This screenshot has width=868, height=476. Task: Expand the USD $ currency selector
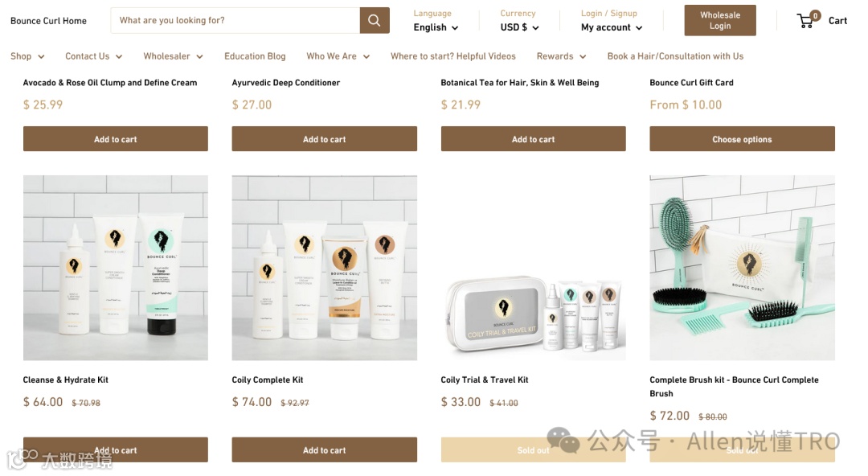point(519,27)
